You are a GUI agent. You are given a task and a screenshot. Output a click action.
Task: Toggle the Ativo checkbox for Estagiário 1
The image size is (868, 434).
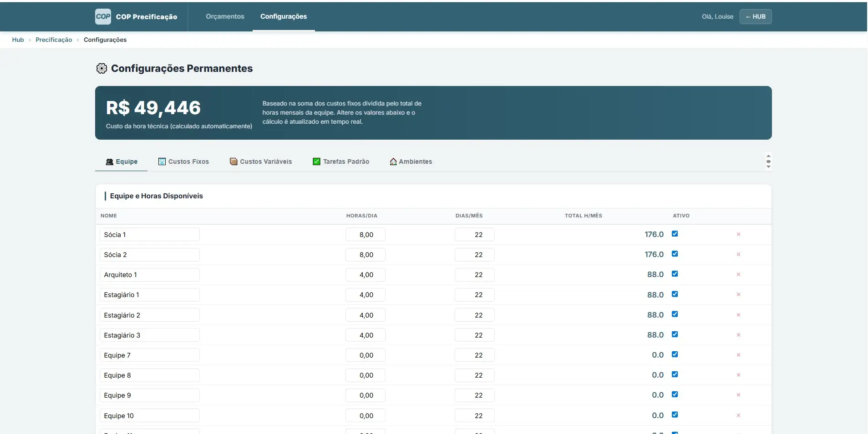tap(675, 294)
